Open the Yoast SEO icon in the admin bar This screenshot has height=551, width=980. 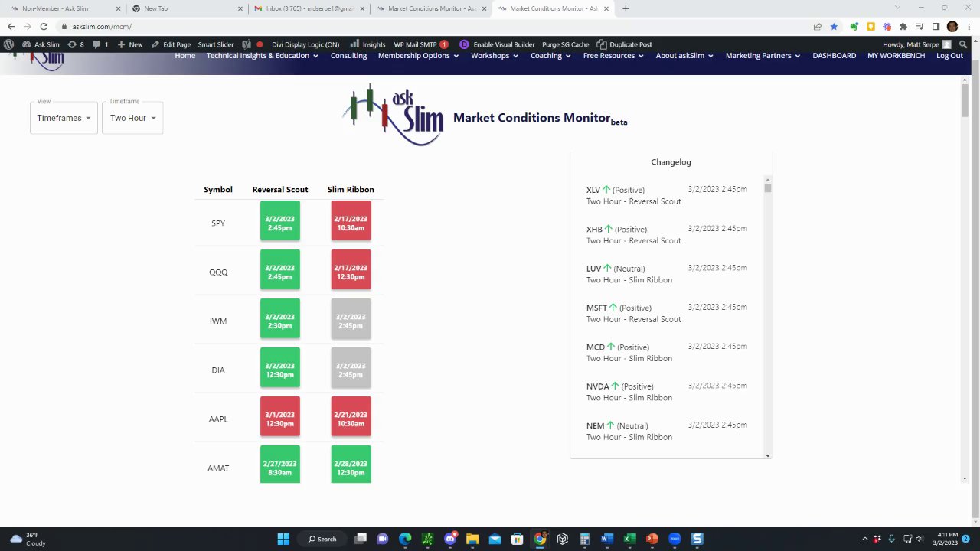point(247,44)
